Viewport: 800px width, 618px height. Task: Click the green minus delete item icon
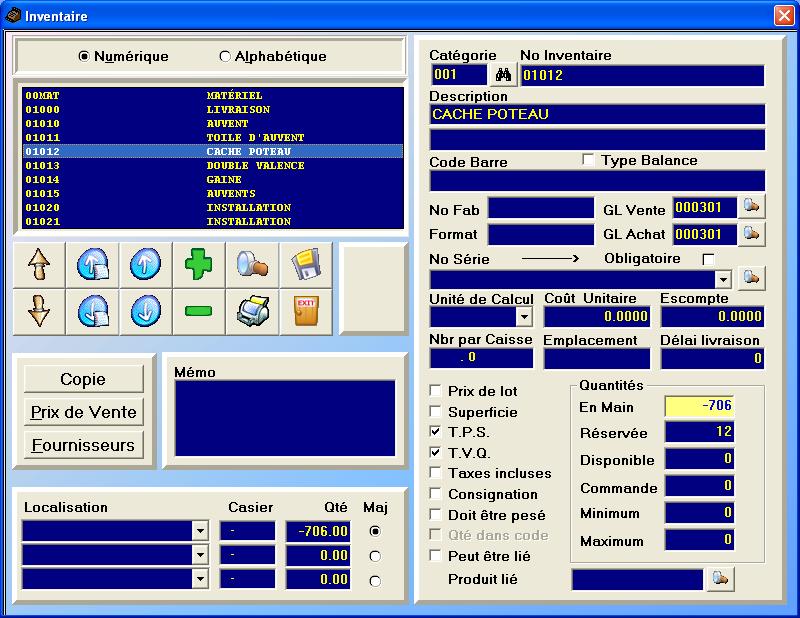pyautogui.click(x=199, y=312)
